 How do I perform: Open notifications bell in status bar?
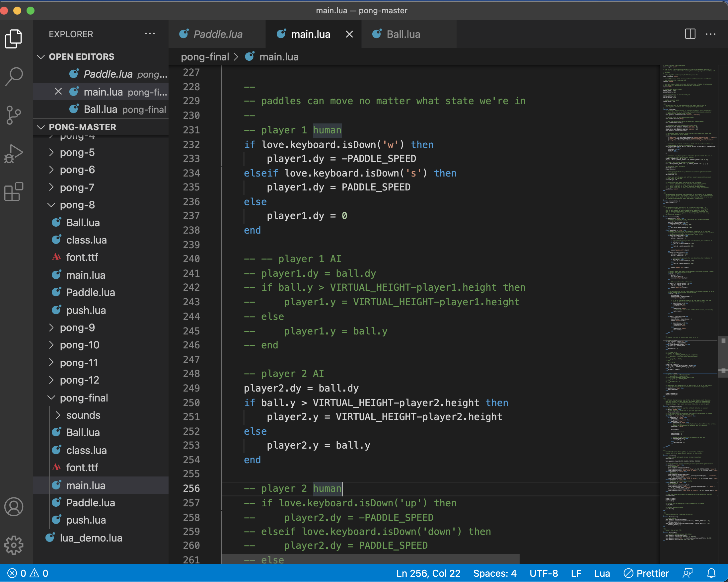711,573
